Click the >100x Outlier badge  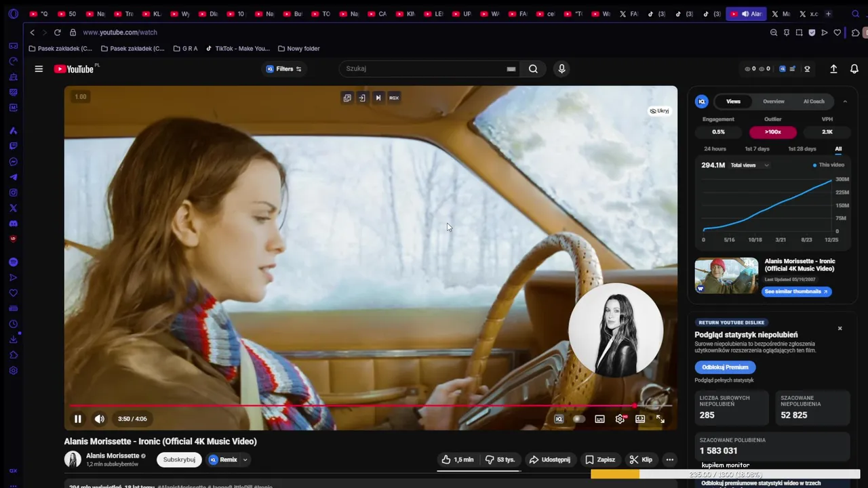(773, 132)
